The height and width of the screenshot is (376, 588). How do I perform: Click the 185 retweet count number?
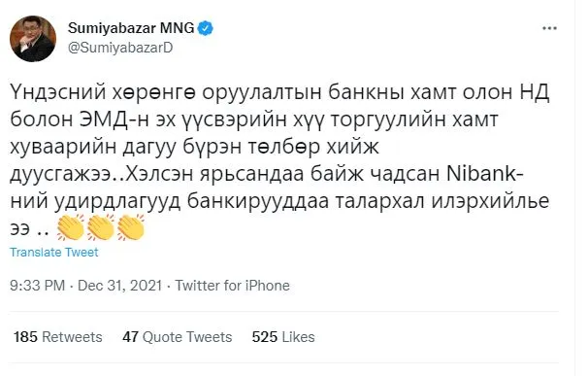click(25, 337)
